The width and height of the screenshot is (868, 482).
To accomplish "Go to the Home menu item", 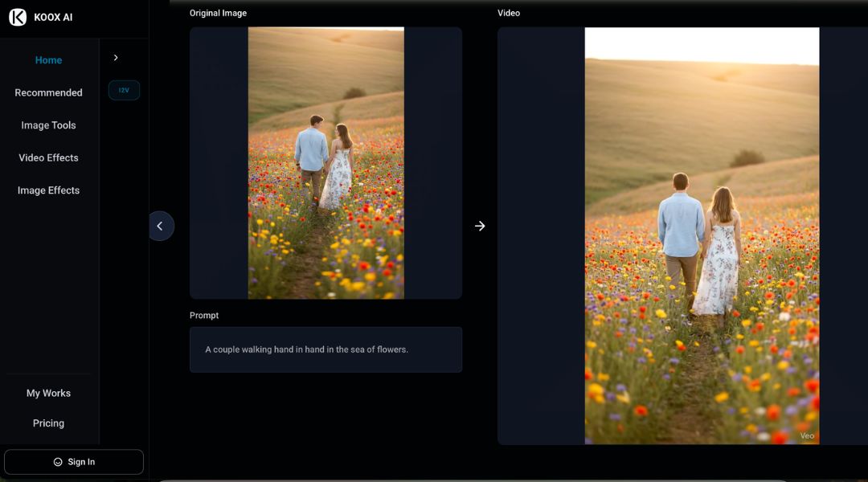I will 48,60.
